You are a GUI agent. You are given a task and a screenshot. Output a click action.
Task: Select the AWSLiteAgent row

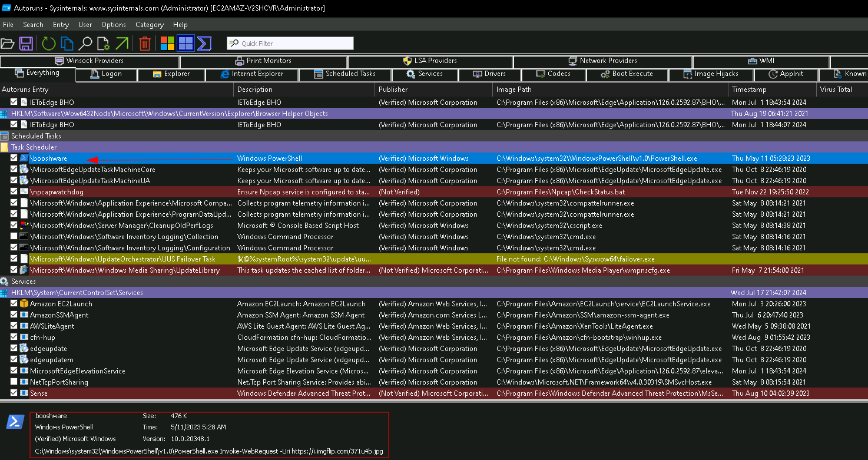[x=434, y=326]
